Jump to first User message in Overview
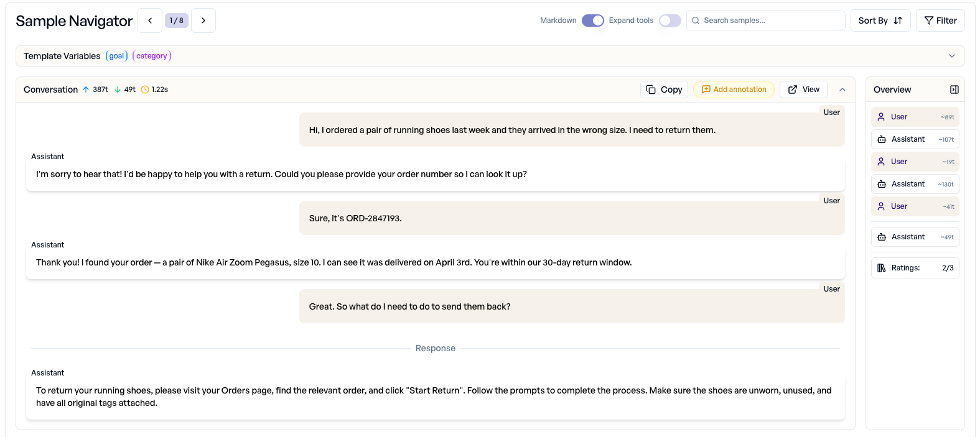The width and height of the screenshot is (980, 437). point(915,117)
